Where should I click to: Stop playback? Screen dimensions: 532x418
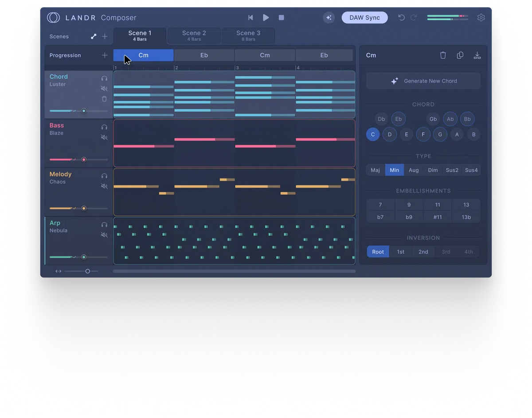[281, 17]
